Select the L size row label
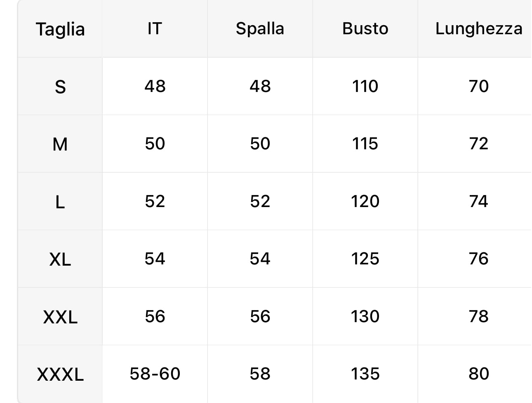Viewport: 532px width, 403px height. [60, 202]
